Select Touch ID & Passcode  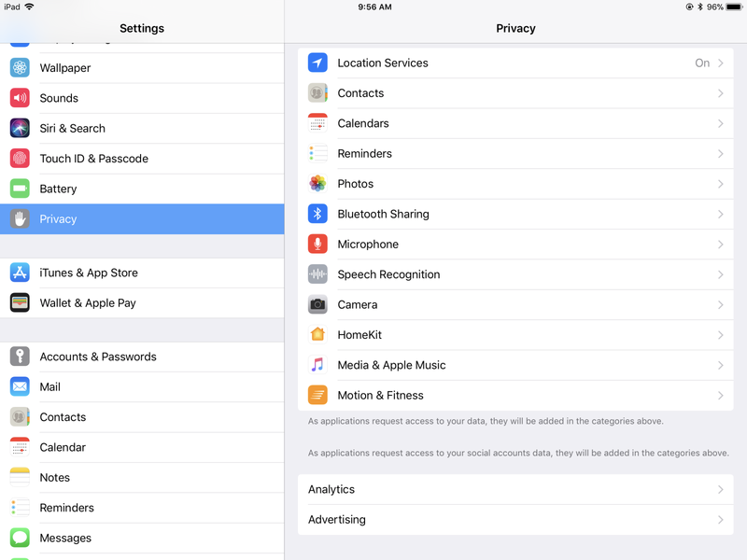click(142, 159)
